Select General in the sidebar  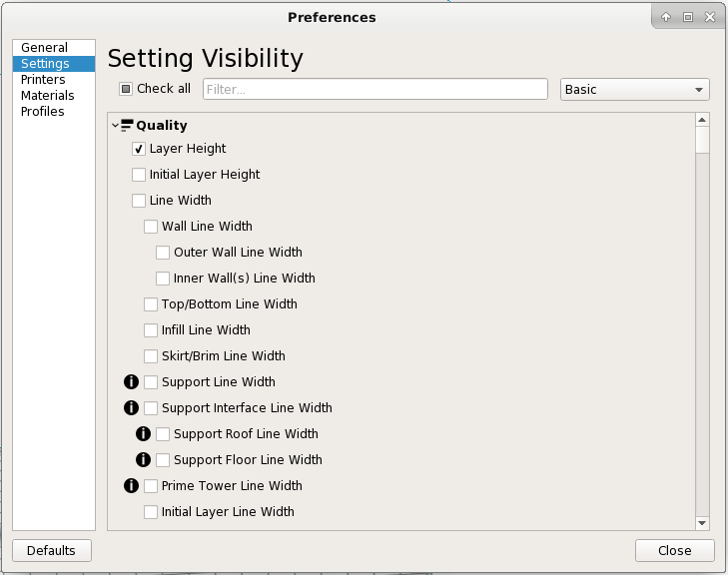pyautogui.click(x=44, y=48)
